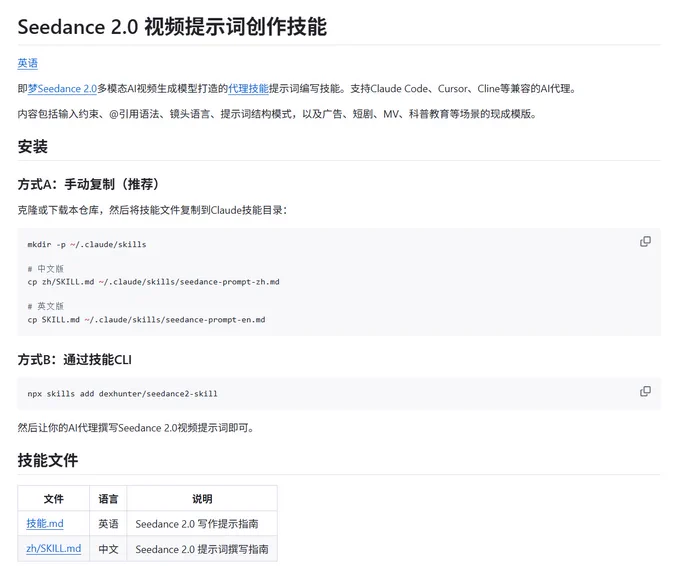This screenshot has width=680, height=566.
Task: Click the '方式B：通过技能CLI' heading
Action: click(75, 360)
